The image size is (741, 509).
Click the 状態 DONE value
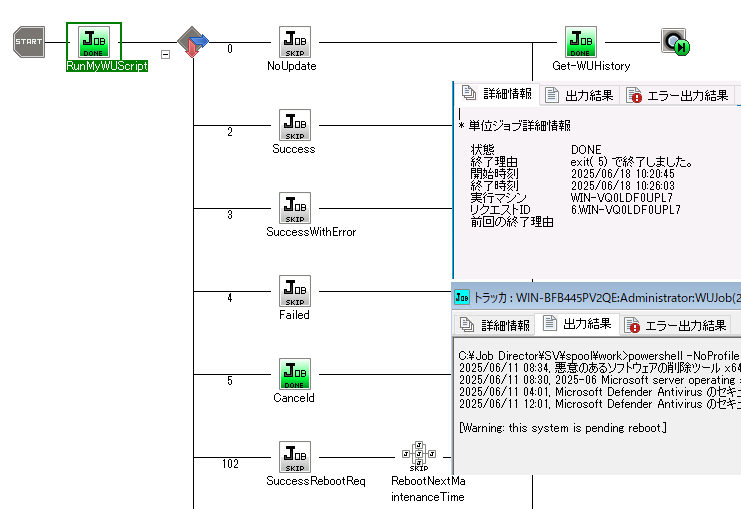[586, 150]
